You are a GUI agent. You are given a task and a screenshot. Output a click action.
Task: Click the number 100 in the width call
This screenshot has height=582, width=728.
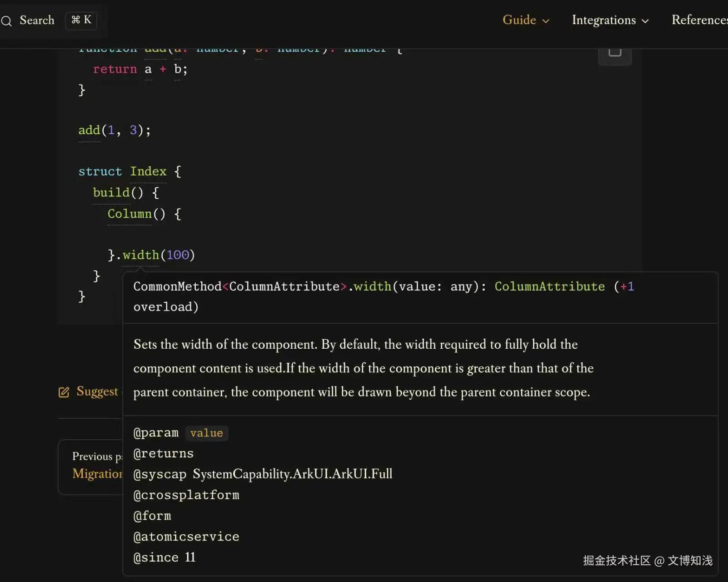(178, 255)
